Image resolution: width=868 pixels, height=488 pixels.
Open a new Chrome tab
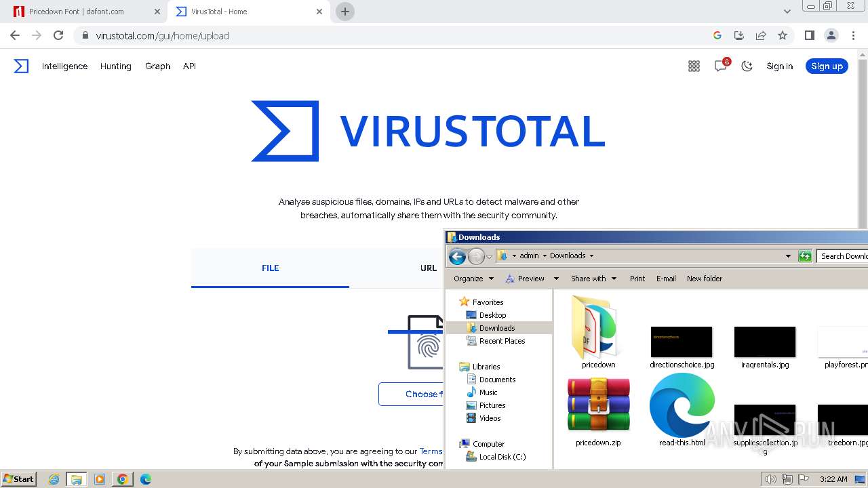click(345, 12)
